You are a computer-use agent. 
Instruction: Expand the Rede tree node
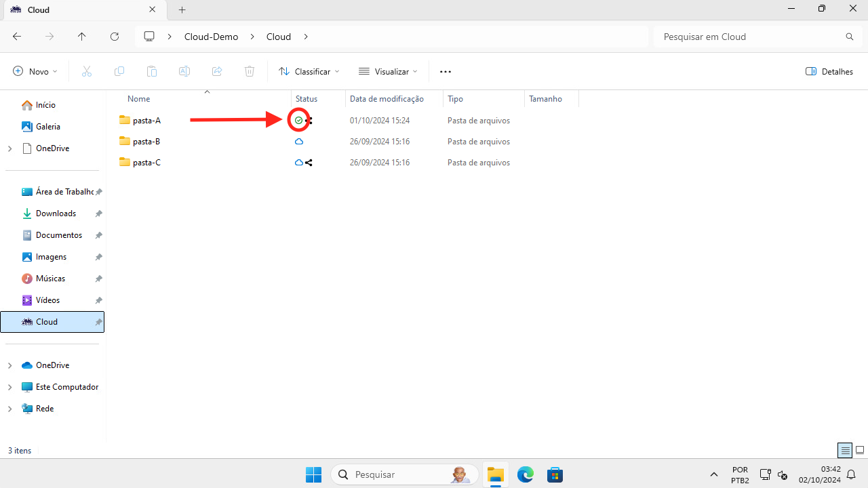(x=9, y=409)
